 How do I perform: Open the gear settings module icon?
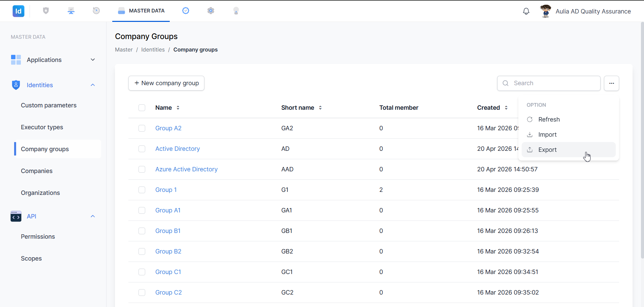(211, 11)
